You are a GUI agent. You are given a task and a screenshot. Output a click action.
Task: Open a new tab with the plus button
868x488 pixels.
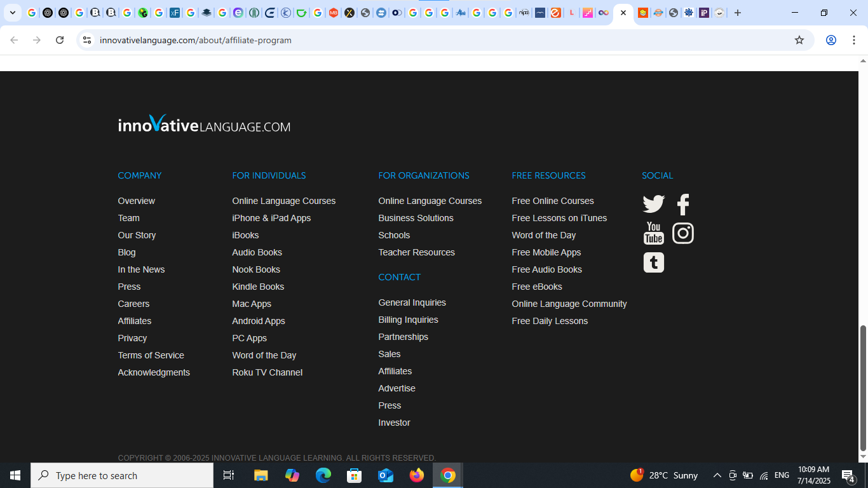tap(738, 13)
